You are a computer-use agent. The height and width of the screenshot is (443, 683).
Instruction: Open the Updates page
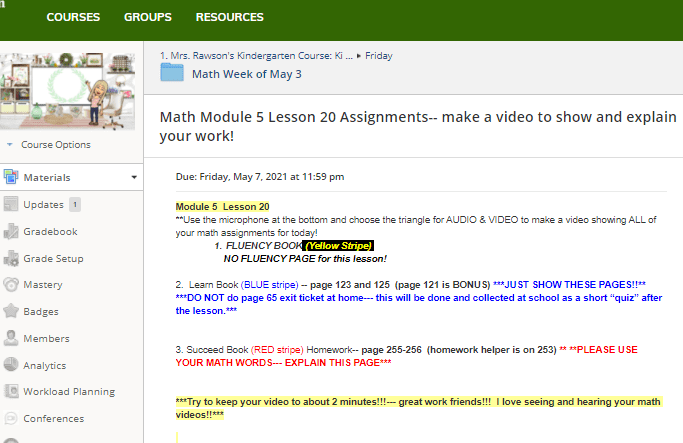click(44, 204)
